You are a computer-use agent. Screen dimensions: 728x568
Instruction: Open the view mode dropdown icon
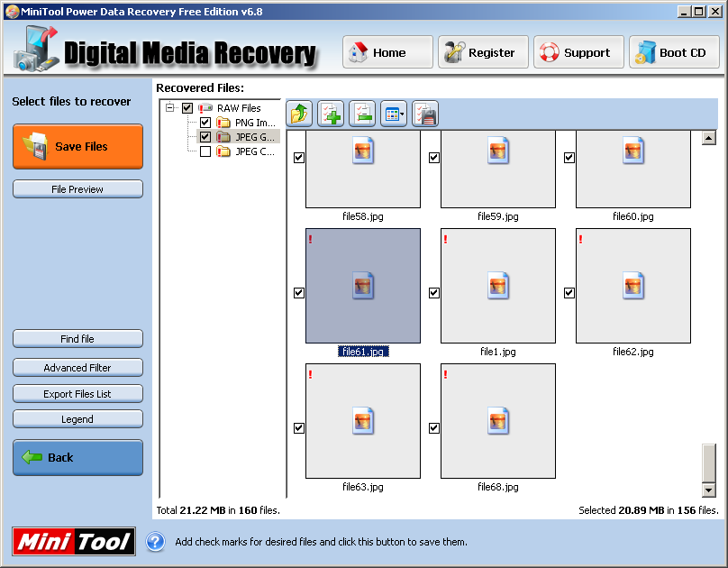[x=394, y=114]
